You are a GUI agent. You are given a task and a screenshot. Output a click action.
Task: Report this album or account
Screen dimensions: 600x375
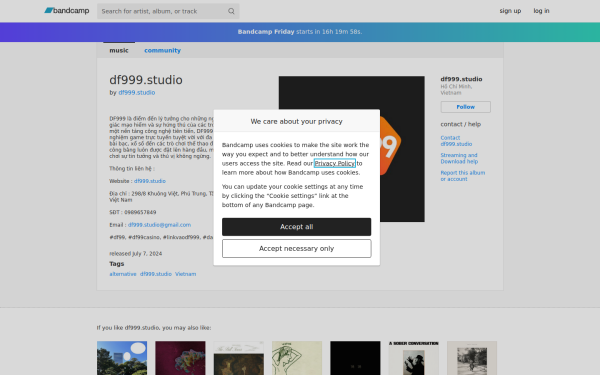point(463,176)
